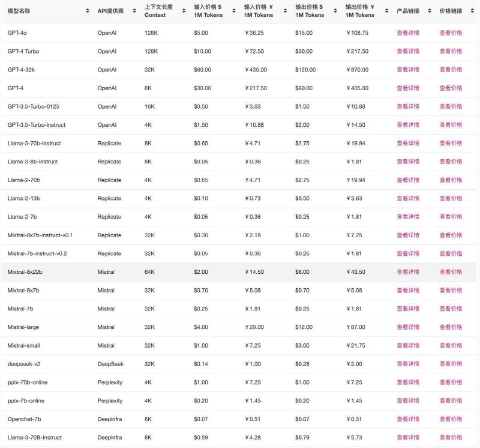Click the sort arrows next to 输出价格 ¥
This screenshot has width=480, height=448.
click(x=386, y=11)
